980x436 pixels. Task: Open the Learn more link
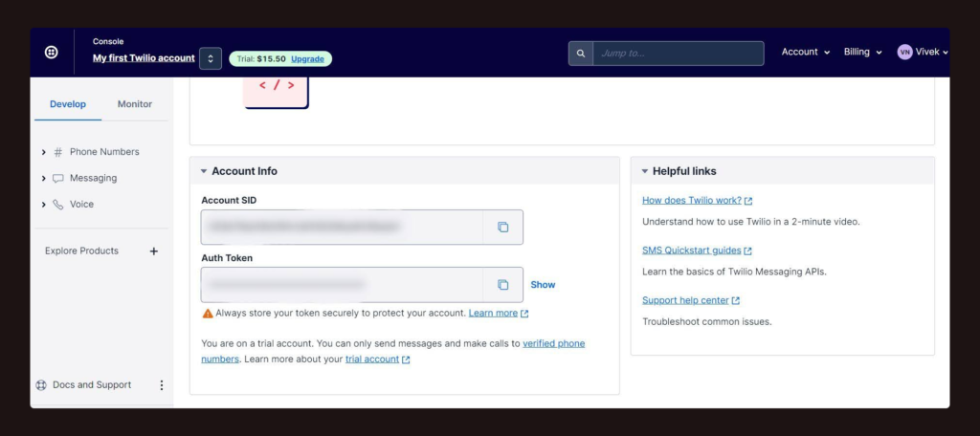click(x=493, y=313)
